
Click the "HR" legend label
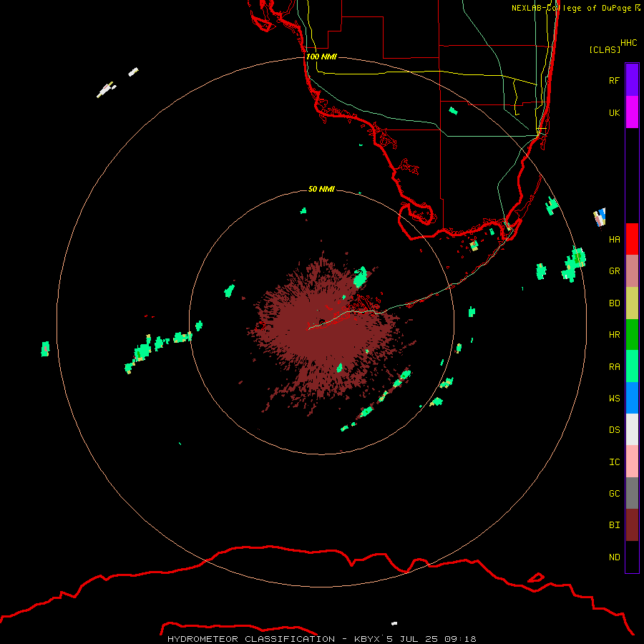coord(614,334)
